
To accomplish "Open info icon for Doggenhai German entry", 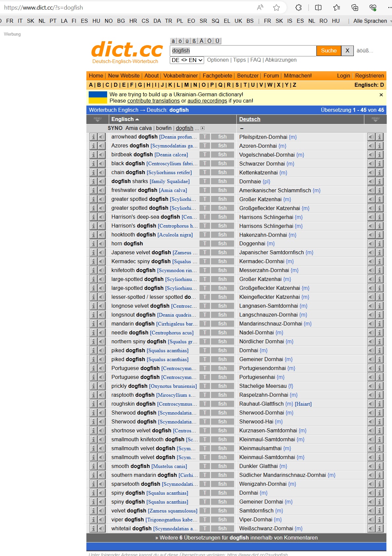I will (379, 244).
